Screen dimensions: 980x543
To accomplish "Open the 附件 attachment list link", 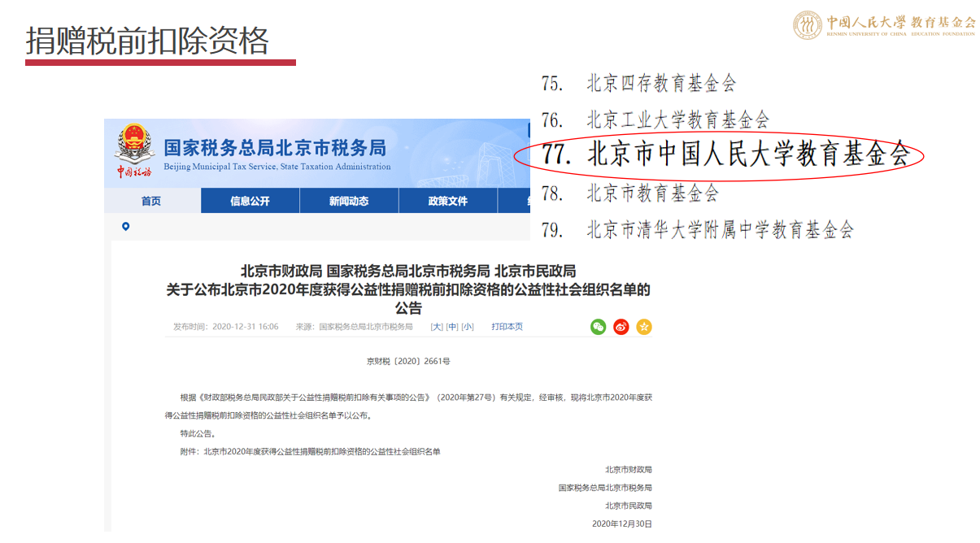I will pos(321,451).
